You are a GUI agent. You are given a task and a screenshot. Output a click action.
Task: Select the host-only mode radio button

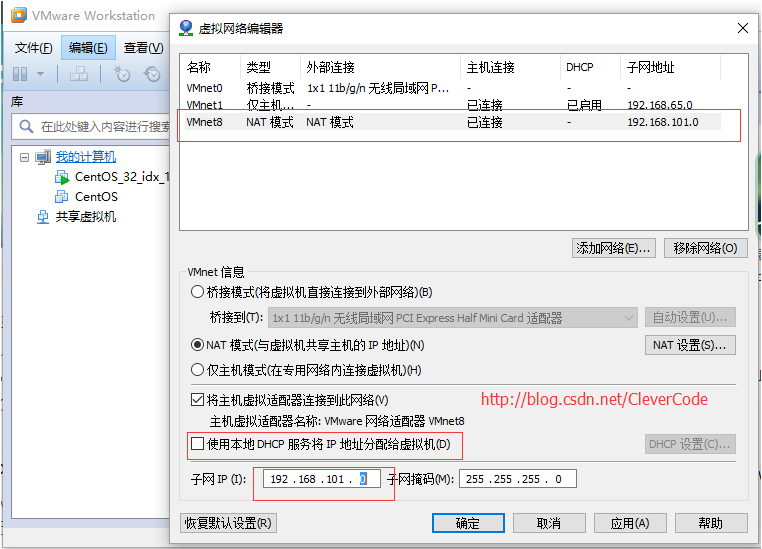click(x=197, y=370)
